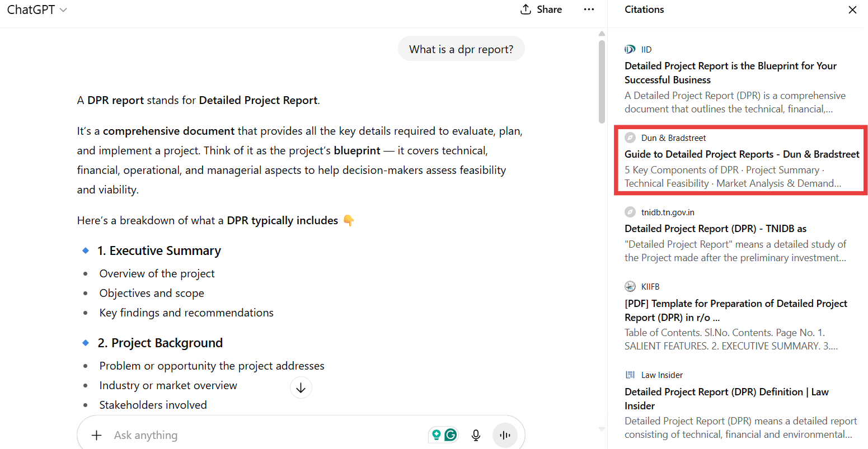Click the microphone dictation icon

[x=476, y=435]
